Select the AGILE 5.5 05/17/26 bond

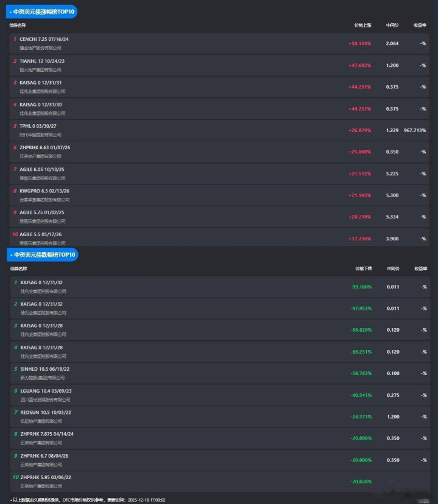click(41, 234)
